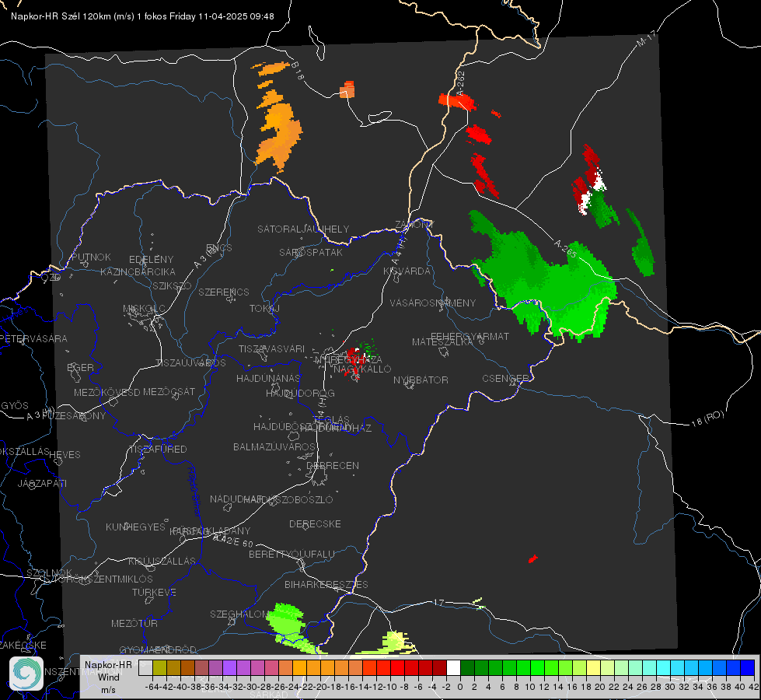761x700 pixels.
Task: Click the Napkor-HR Szél radar title text
Action: (142, 16)
